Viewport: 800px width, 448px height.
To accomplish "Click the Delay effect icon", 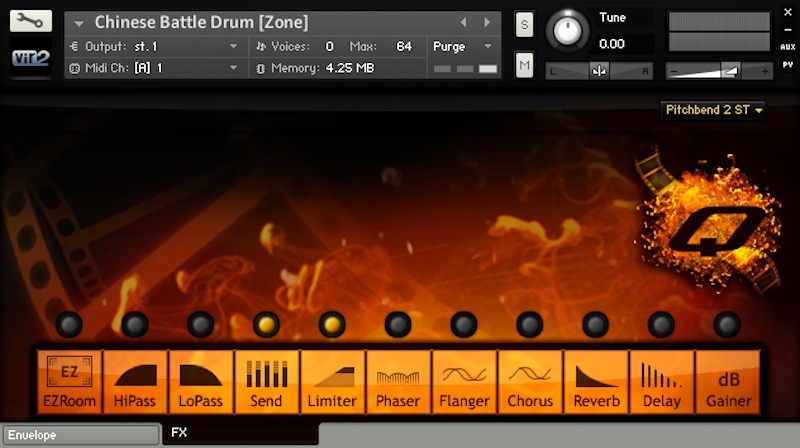I will [661, 382].
